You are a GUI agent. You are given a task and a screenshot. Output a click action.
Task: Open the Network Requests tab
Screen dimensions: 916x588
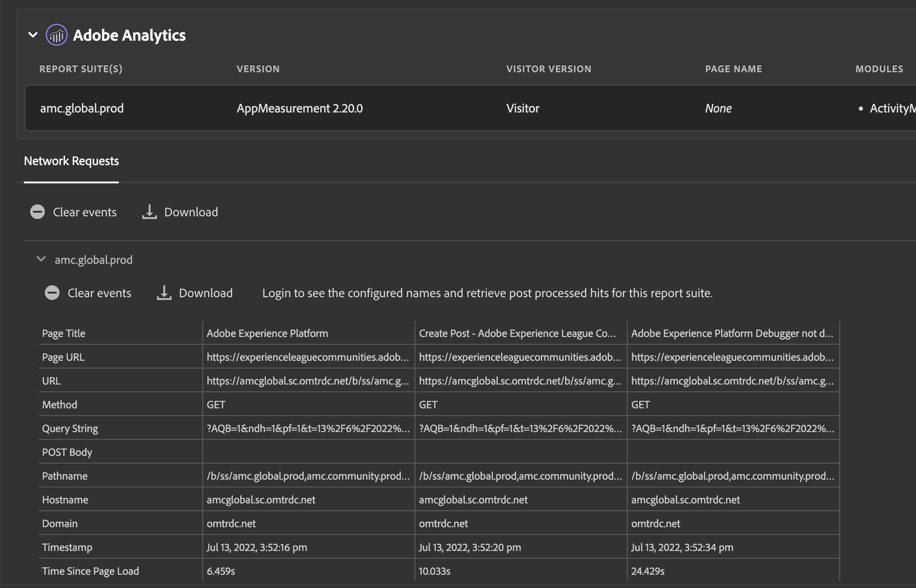(x=71, y=161)
